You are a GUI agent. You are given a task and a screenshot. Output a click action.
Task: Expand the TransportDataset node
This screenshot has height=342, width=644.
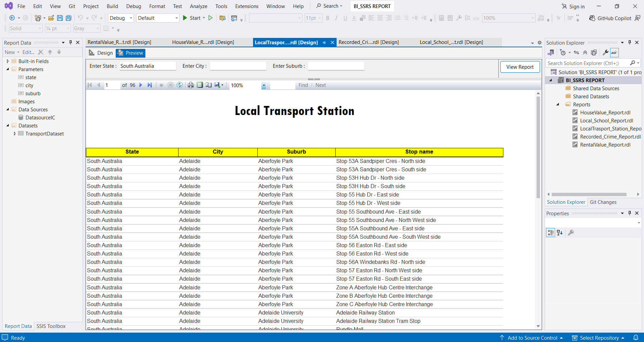pyautogui.click(x=15, y=134)
